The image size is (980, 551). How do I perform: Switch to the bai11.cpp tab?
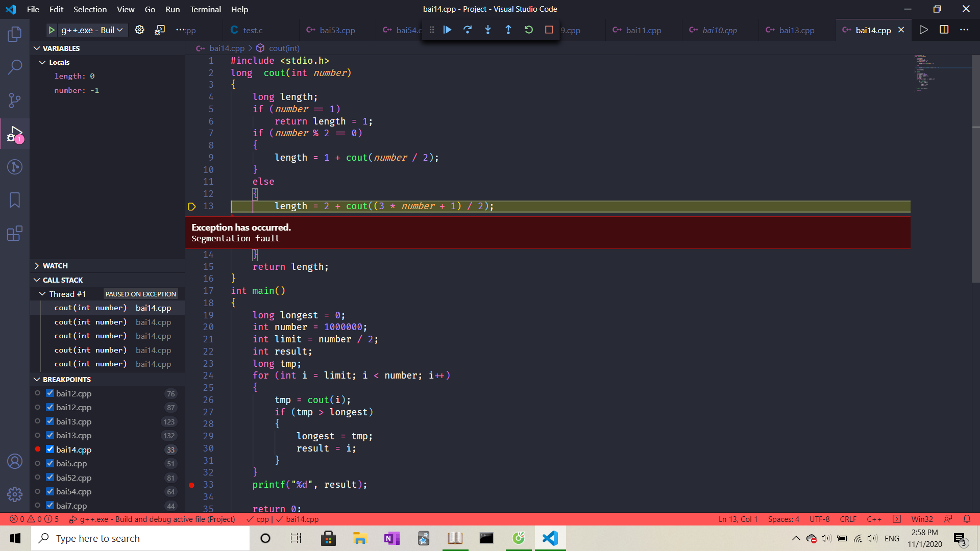pyautogui.click(x=643, y=30)
